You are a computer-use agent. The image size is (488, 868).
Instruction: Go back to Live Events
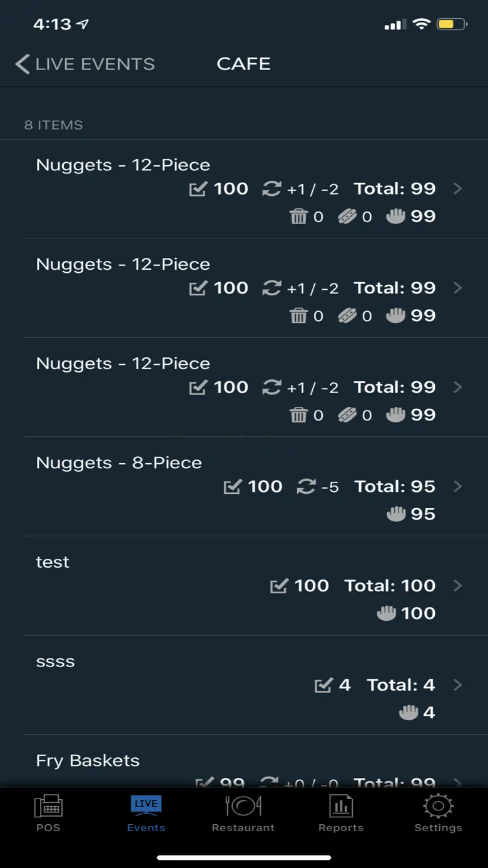(85, 64)
